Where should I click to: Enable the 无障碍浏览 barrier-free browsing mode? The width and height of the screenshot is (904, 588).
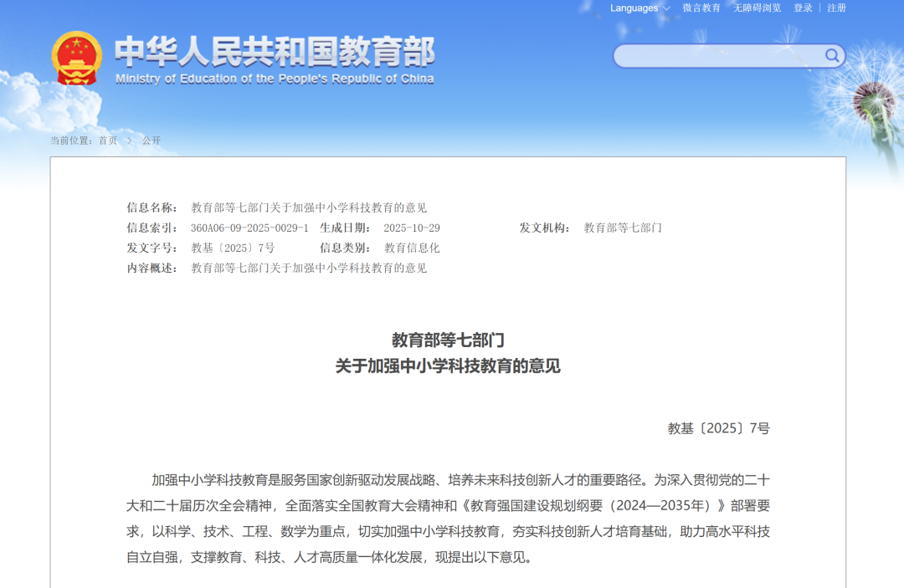(x=756, y=8)
